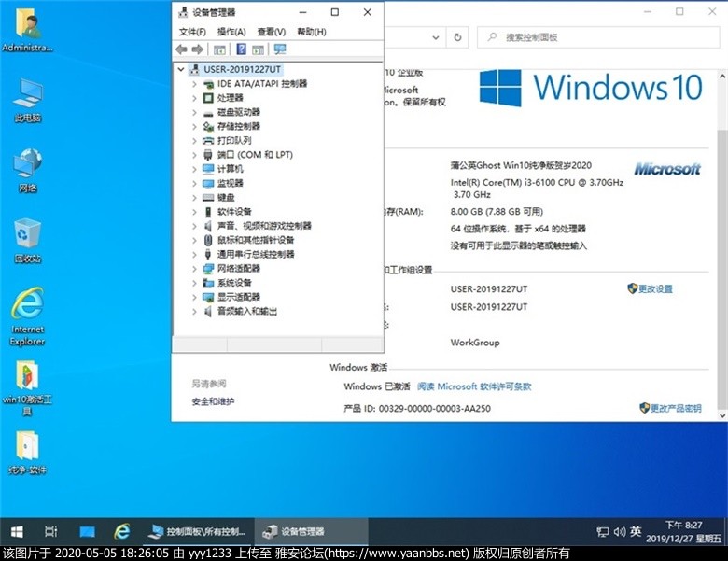The width and height of the screenshot is (728, 561).
Task: Select the 音频输入和输出 icon
Action: click(x=208, y=311)
